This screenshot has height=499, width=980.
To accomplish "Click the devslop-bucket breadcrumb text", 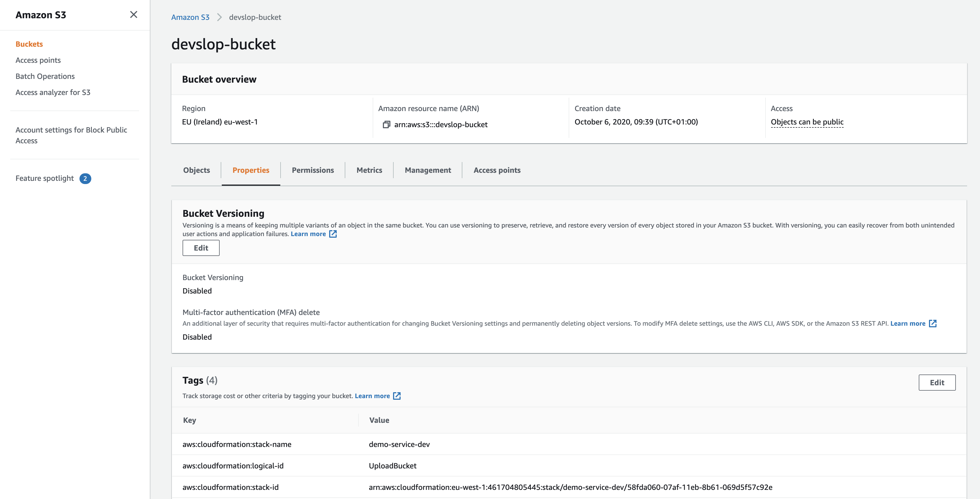I will 255,17.
